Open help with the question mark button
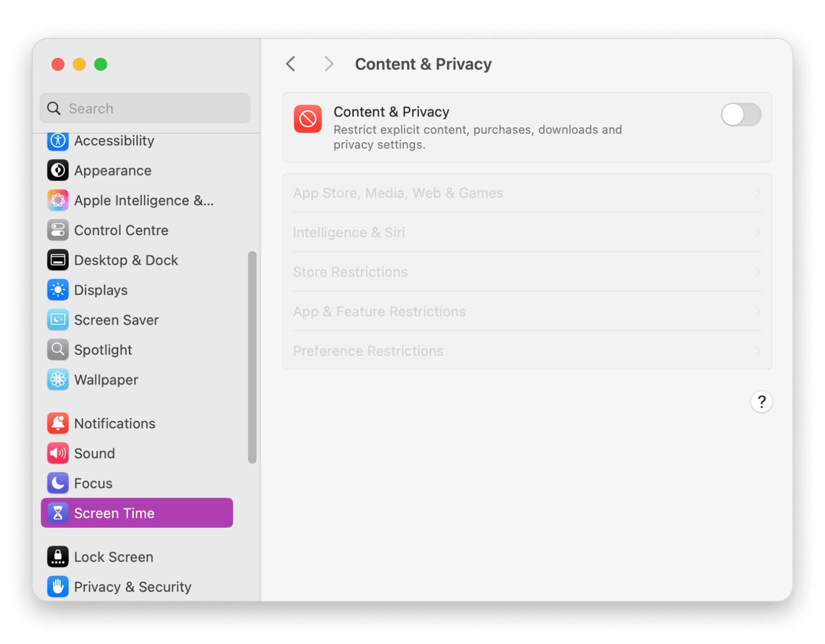Screen dimensions: 825x644 (761, 402)
